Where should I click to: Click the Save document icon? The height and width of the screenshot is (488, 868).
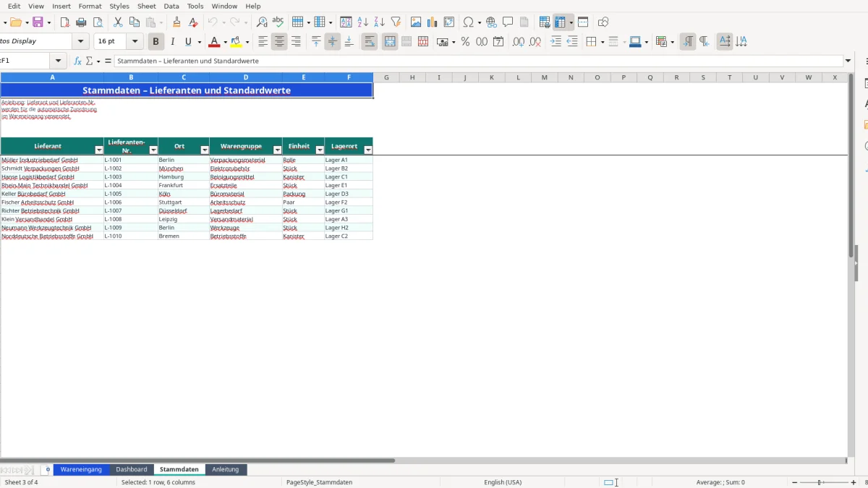pos(38,22)
